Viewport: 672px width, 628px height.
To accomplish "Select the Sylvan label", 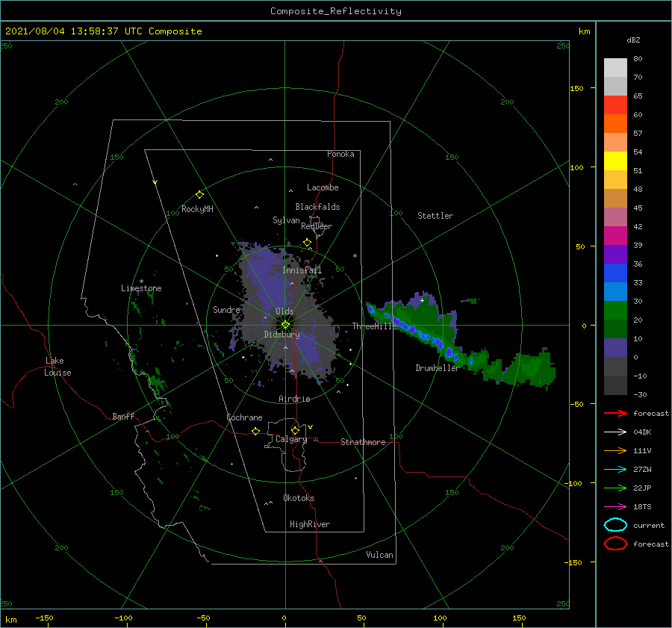I will click(286, 220).
